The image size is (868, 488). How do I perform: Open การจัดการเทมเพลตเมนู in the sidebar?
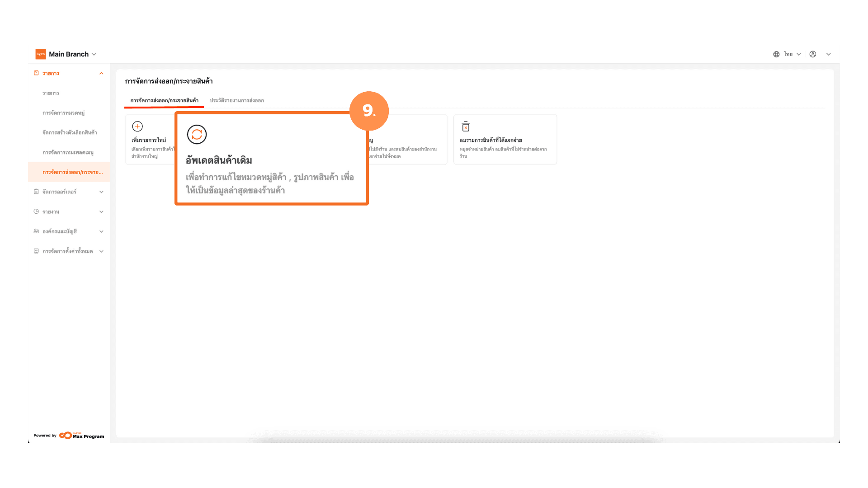point(68,152)
